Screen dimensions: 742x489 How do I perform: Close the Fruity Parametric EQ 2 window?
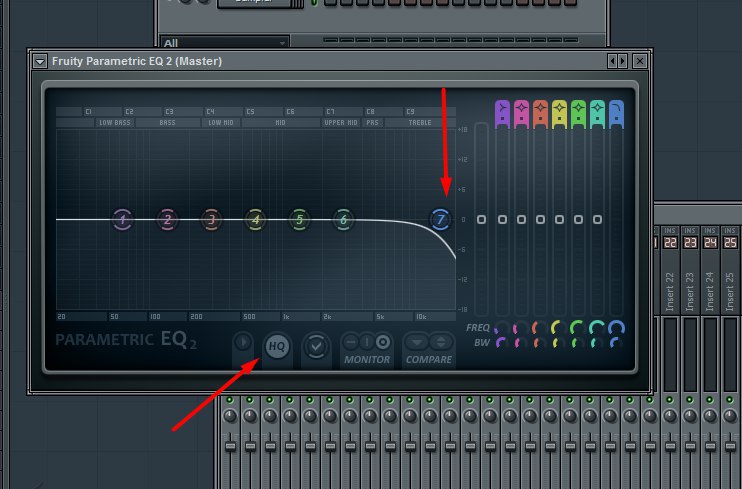pyautogui.click(x=640, y=61)
